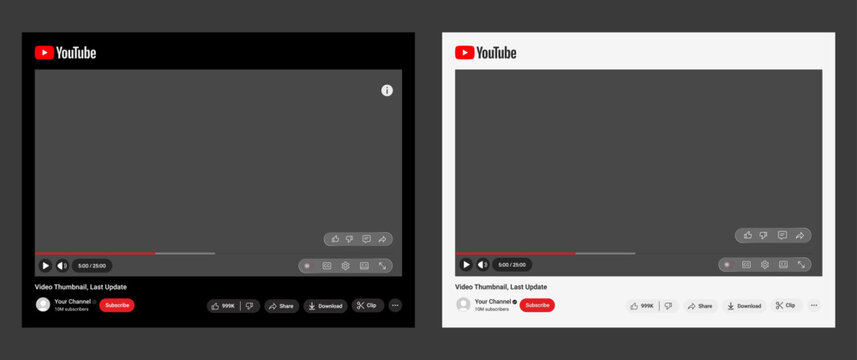Viewport: 857px width, 360px height.
Task: Click Subscribe in the light mockup
Action: tap(537, 305)
